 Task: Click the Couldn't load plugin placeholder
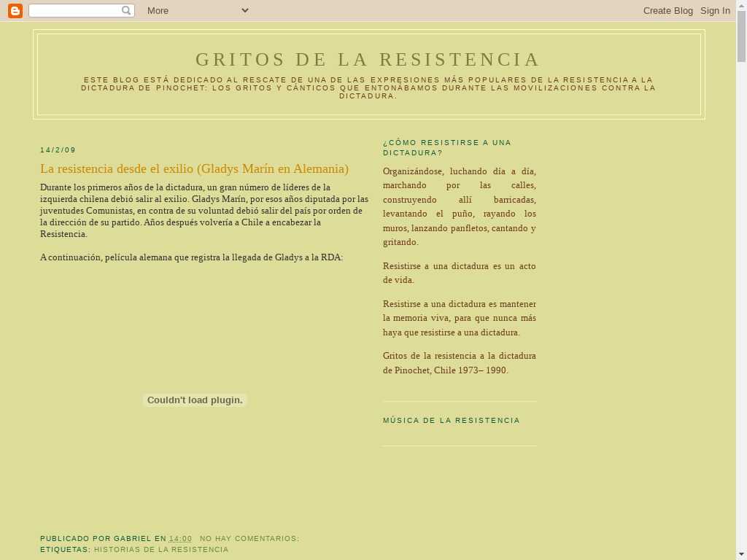tap(195, 400)
